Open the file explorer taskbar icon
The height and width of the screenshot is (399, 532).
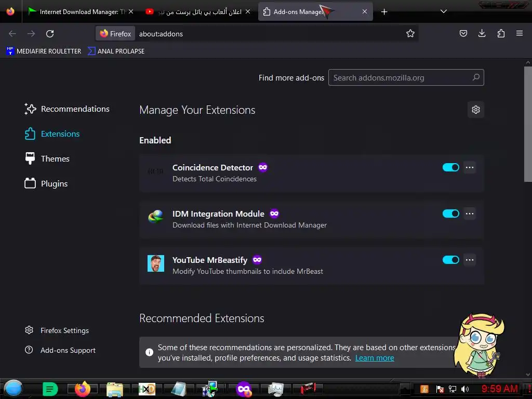click(x=115, y=389)
